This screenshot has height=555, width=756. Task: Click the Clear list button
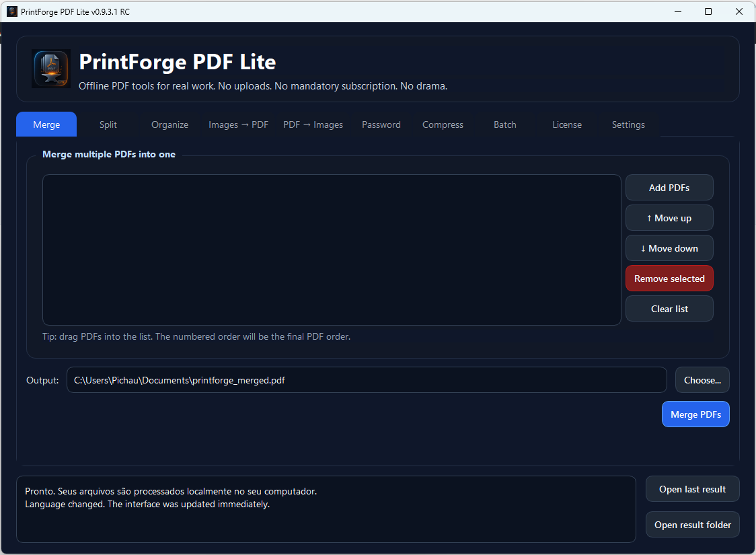pos(669,309)
